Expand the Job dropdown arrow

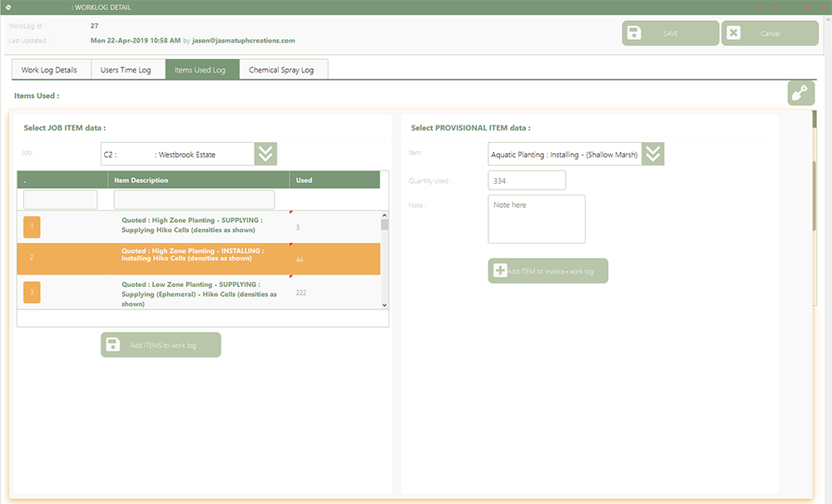pos(265,154)
